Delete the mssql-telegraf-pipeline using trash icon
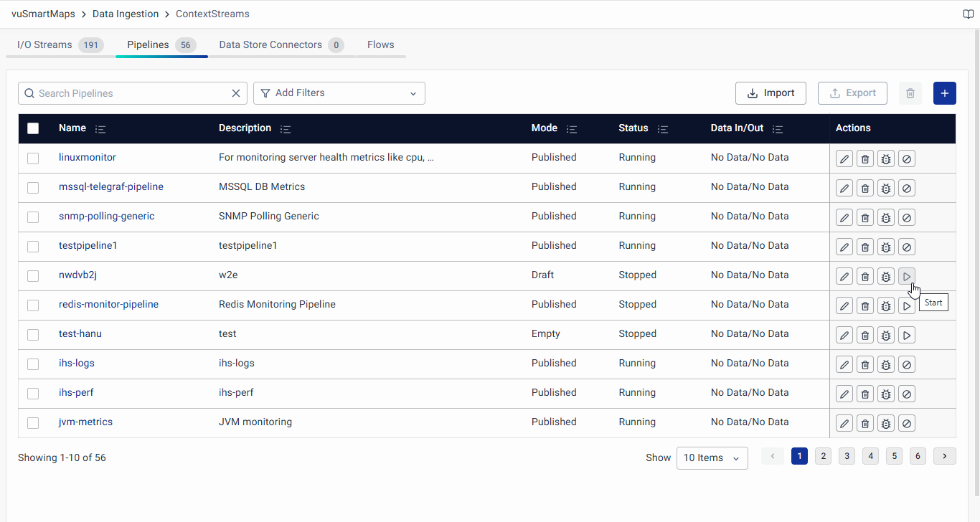The width and height of the screenshot is (980, 522). [865, 189]
